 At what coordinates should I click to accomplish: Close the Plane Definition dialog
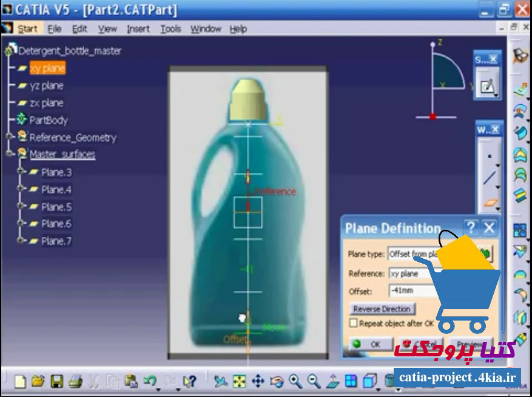pos(489,227)
